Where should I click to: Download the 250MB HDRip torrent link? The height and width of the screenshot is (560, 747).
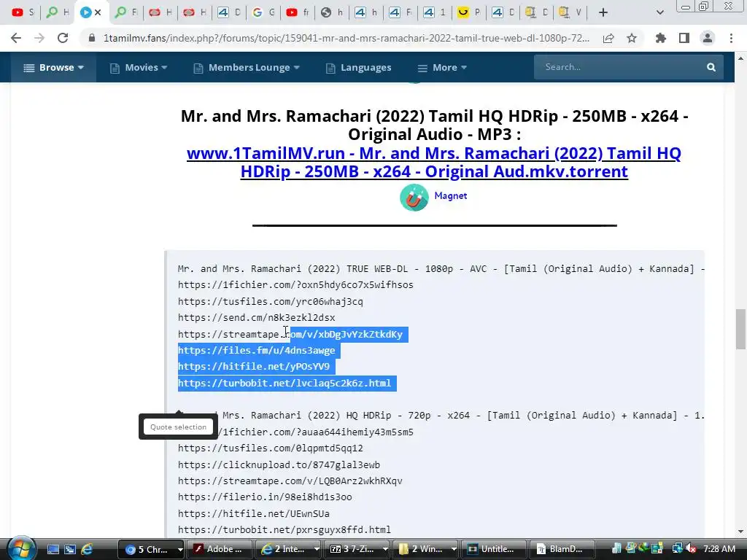click(433, 163)
